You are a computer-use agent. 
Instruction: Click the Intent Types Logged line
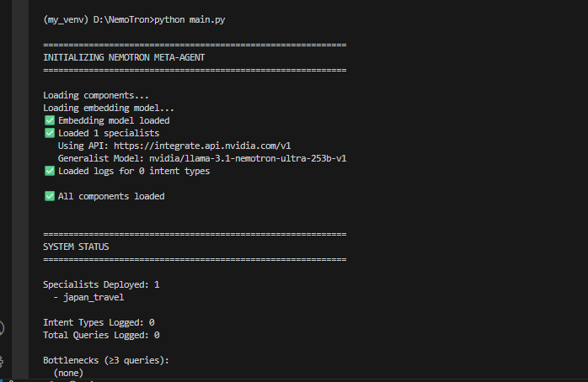[x=99, y=322]
